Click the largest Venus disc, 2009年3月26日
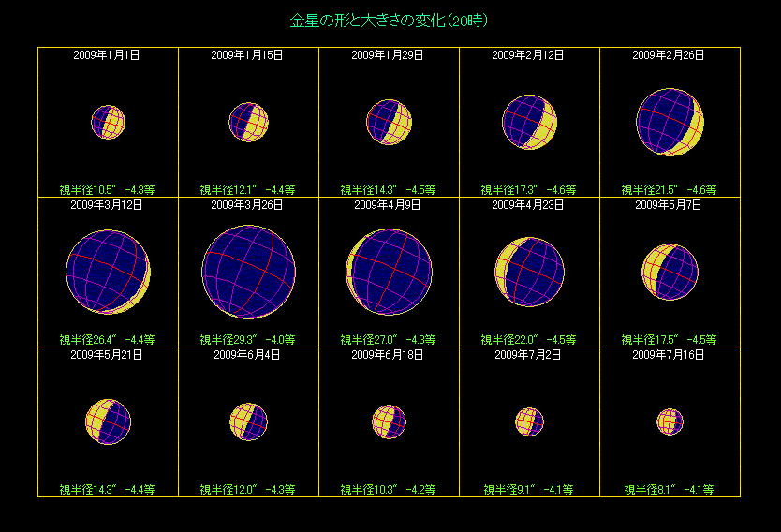Image resolution: width=781 pixels, height=532 pixels. [x=248, y=273]
